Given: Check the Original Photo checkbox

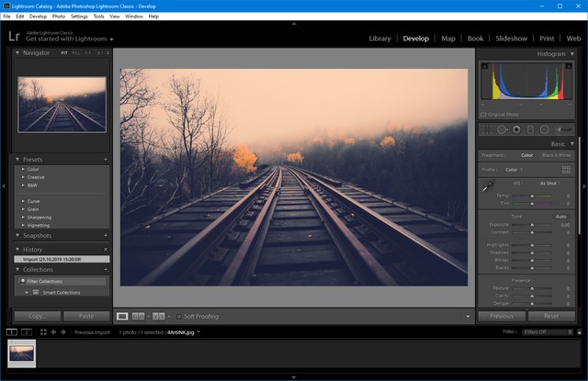Looking at the screenshot, I should click(x=484, y=115).
